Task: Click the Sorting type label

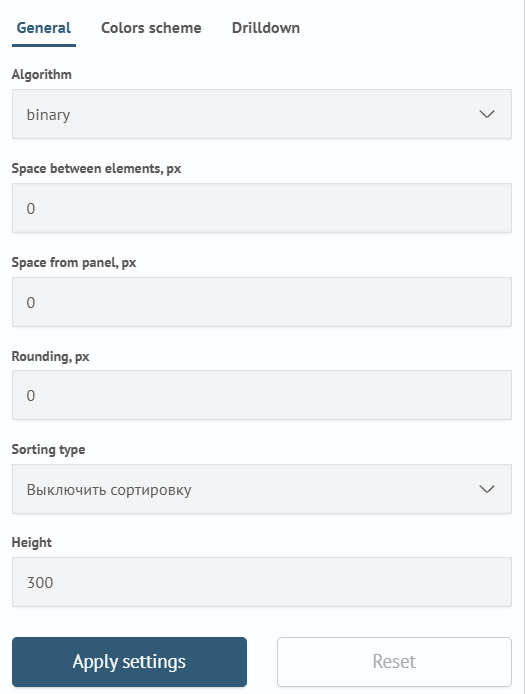Action: click(48, 449)
